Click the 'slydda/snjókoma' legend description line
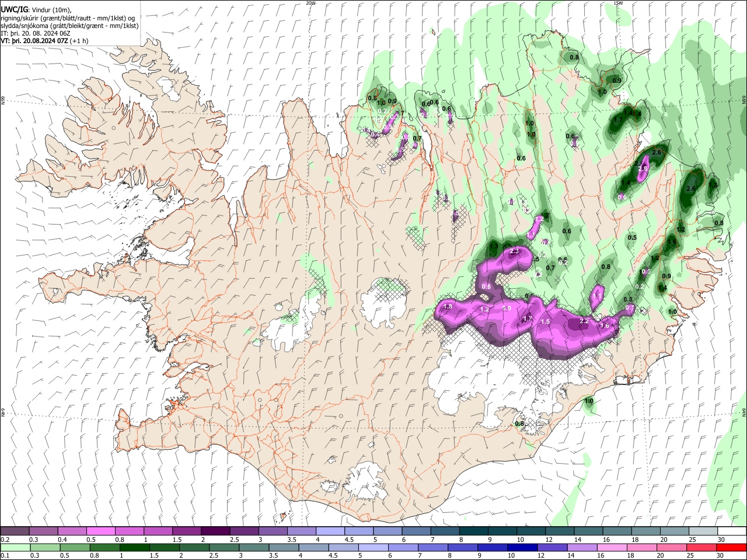This screenshot has width=747, height=560. (69, 26)
